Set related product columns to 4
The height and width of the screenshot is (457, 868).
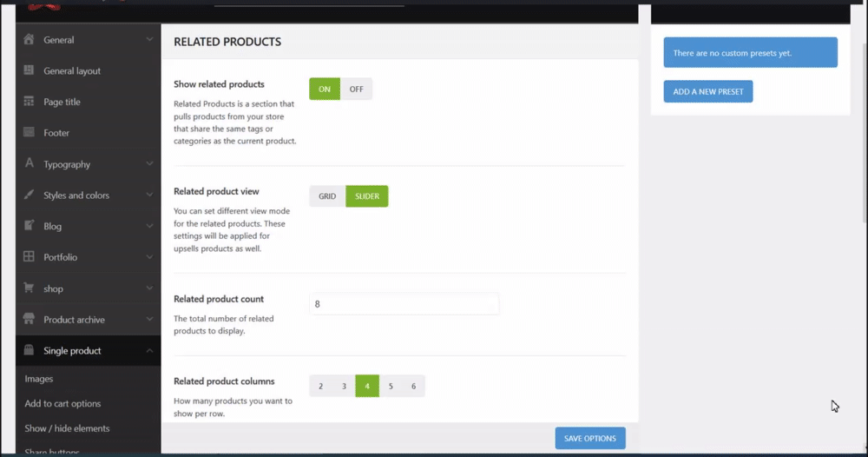click(367, 386)
